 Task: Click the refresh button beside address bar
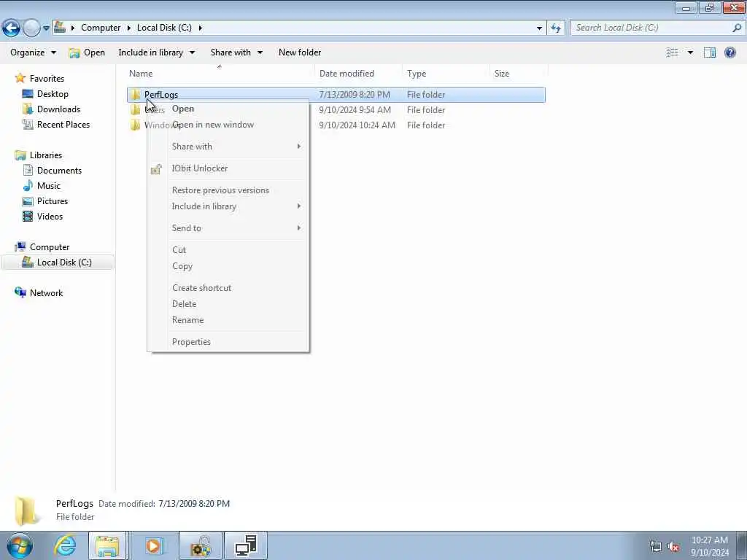click(555, 28)
